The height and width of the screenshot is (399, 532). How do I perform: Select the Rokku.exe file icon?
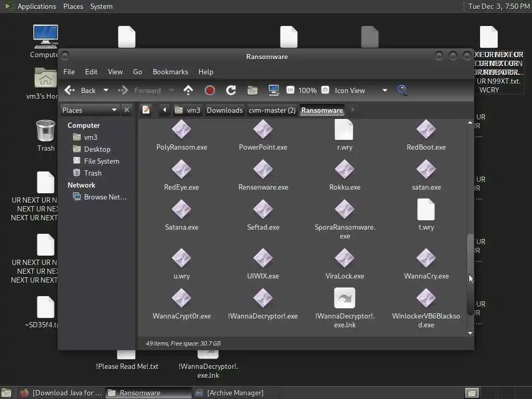tap(345, 169)
